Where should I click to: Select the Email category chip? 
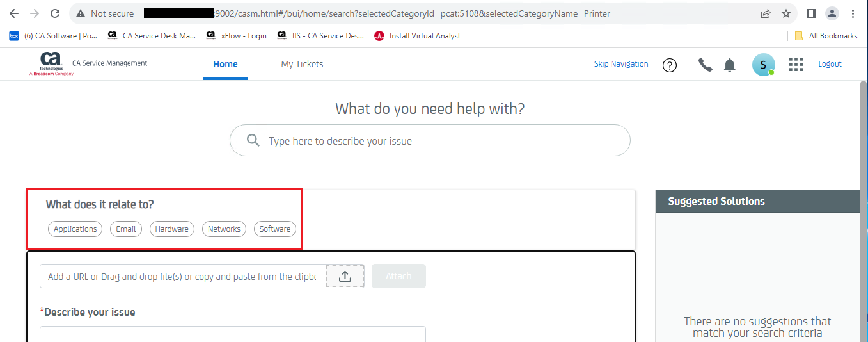126,229
